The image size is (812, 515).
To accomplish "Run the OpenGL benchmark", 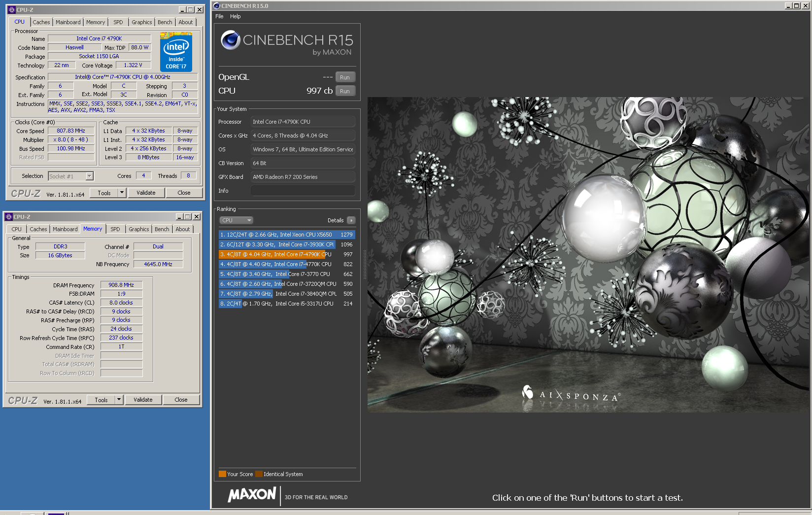I will point(345,77).
